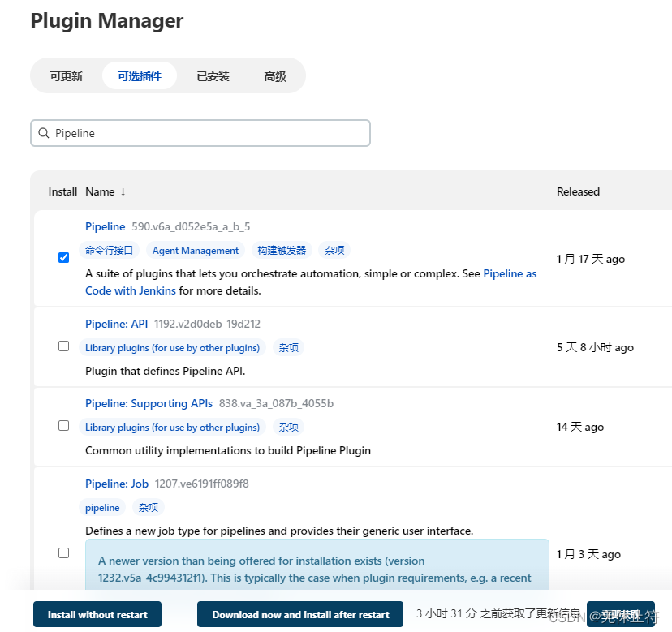Click the 立即获取 button
Image resolution: width=672 pixels, height=632 pixels.
pos(621,614)
